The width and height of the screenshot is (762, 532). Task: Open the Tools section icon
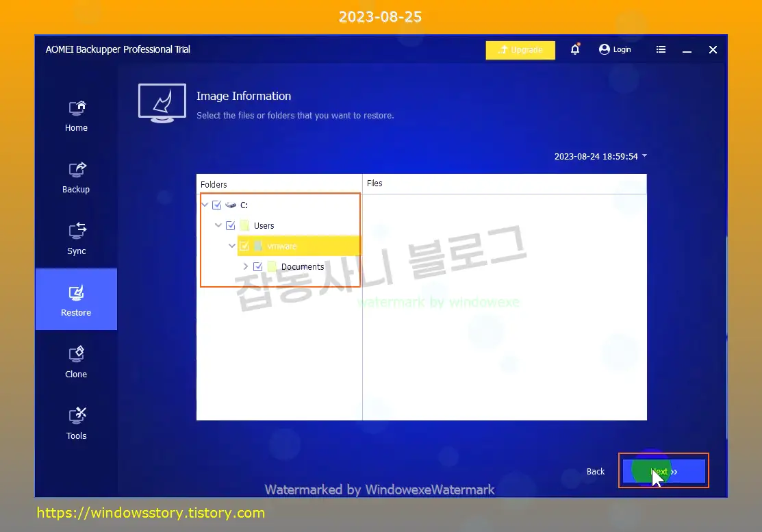point(77,416)
